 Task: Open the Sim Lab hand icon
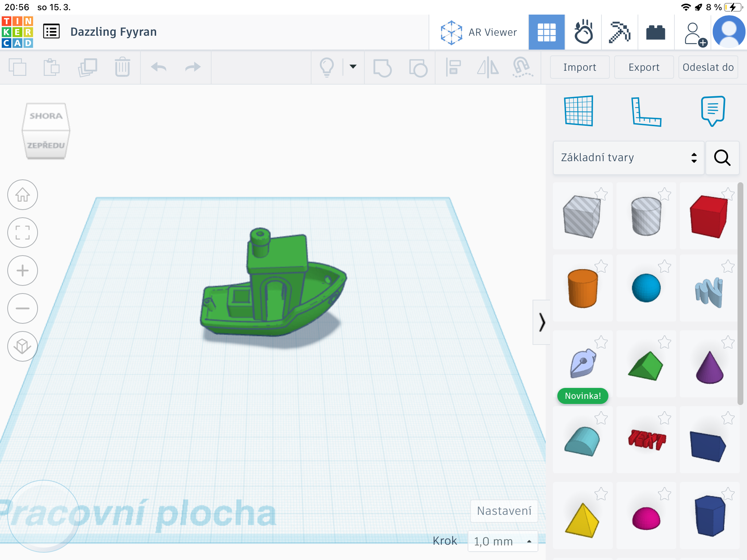(583, 32)
